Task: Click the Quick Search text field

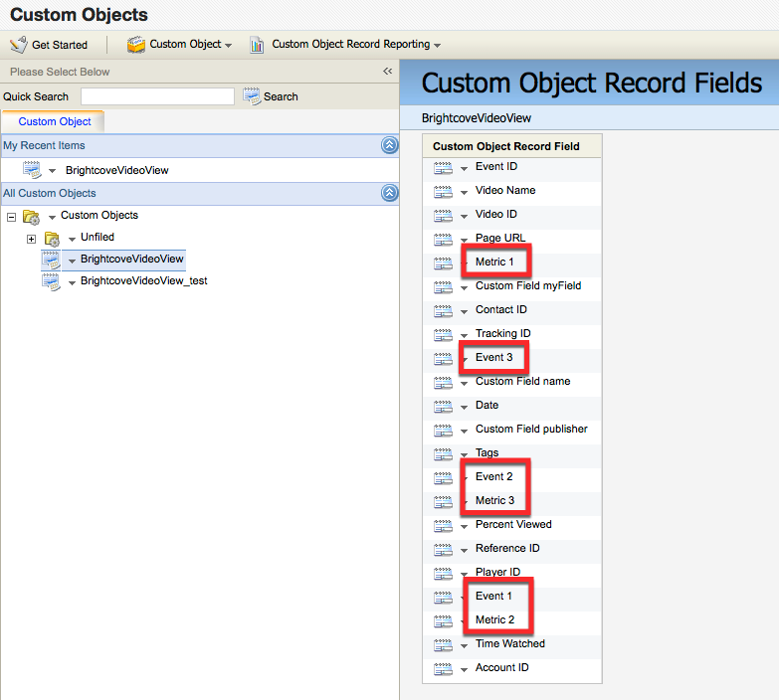Action: pyautogui.click(x=157, y=96)
